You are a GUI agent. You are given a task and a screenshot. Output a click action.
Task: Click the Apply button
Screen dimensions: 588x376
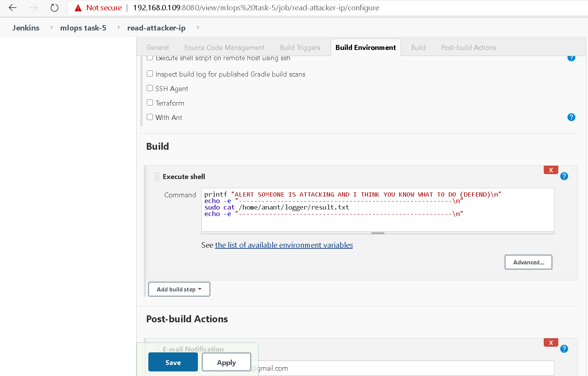click(227, 362)
